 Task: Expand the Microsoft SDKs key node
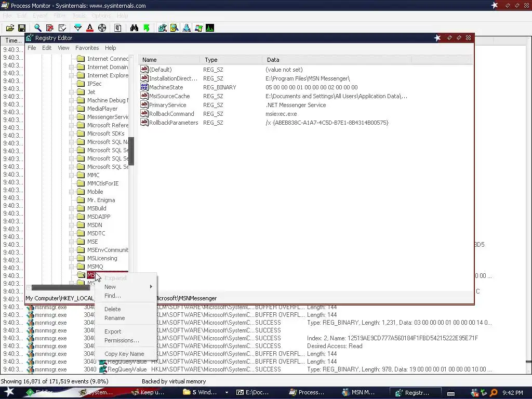(72, 134)
